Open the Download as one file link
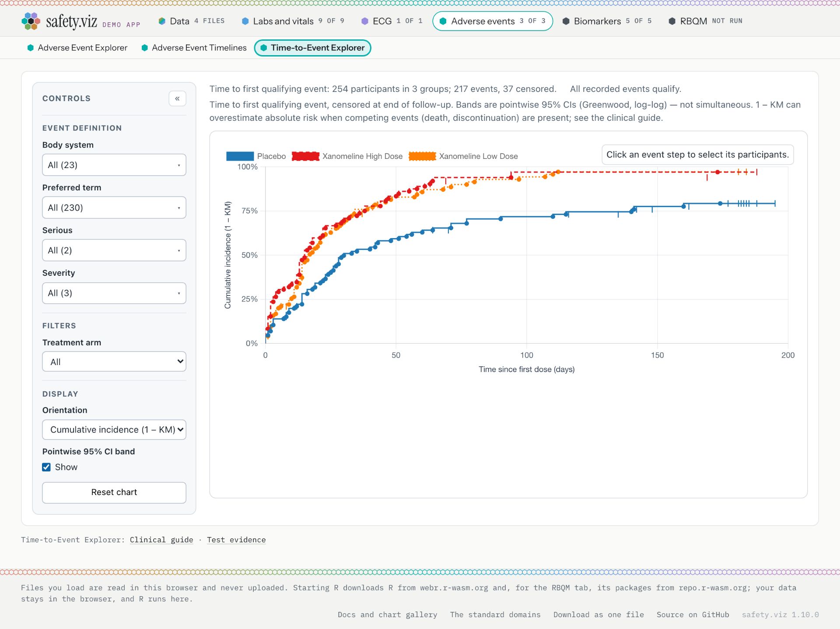 pyautogui.click(x=598, y=615)
